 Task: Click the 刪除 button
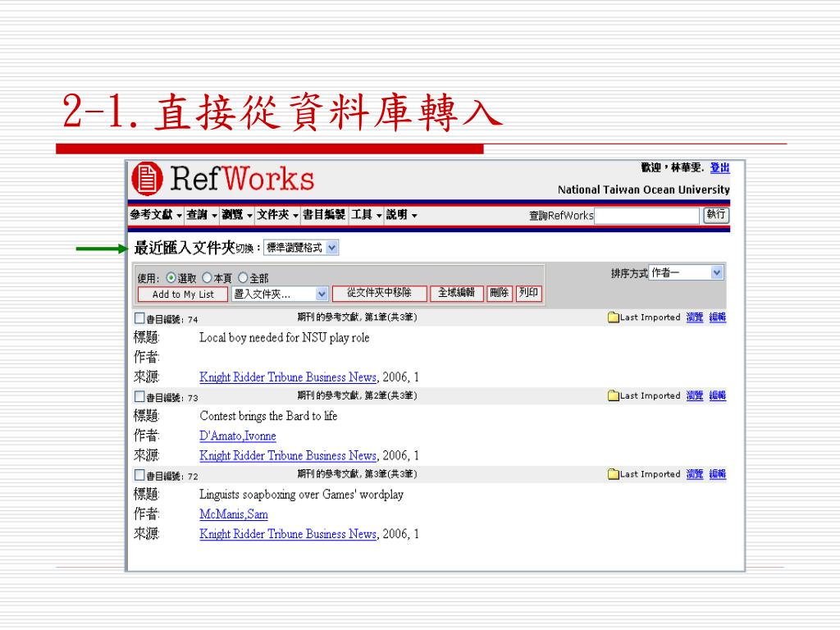(500, 293)
